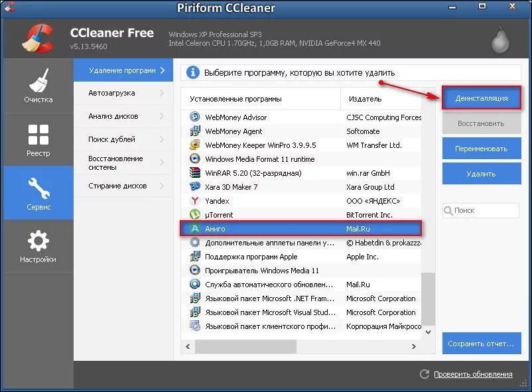The height and width of the screenshot is (392, 532).
Task: Click the WM Transfer Ltd. publisher cell
Action: pos(374,145)
